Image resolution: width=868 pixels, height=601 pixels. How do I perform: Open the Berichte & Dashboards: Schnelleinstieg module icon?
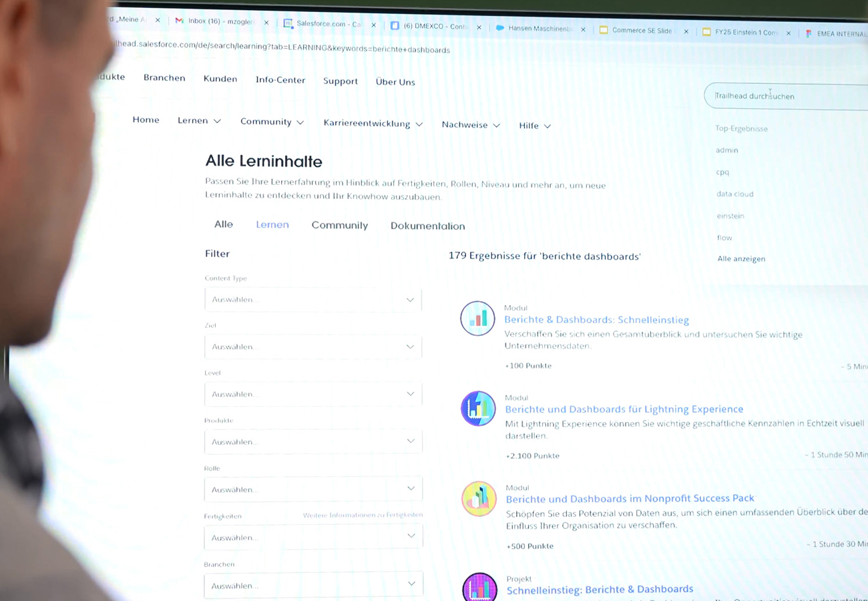pos(477,318)
